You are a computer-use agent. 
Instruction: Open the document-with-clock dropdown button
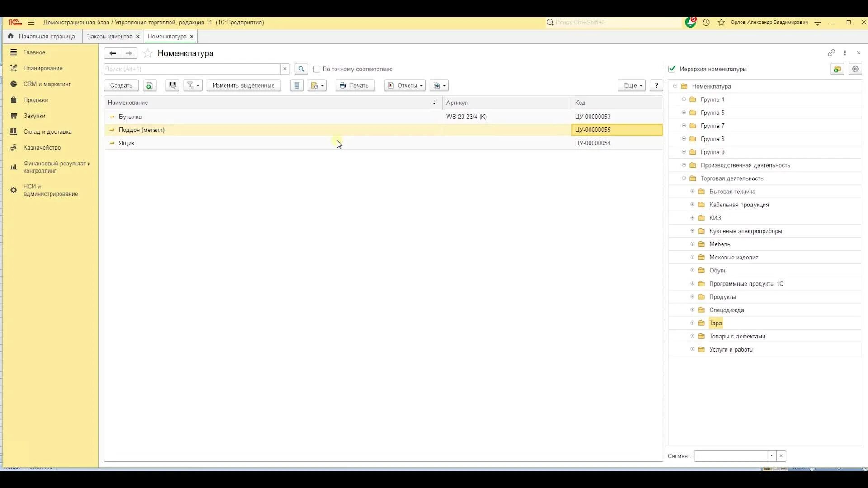coord(317,85)
